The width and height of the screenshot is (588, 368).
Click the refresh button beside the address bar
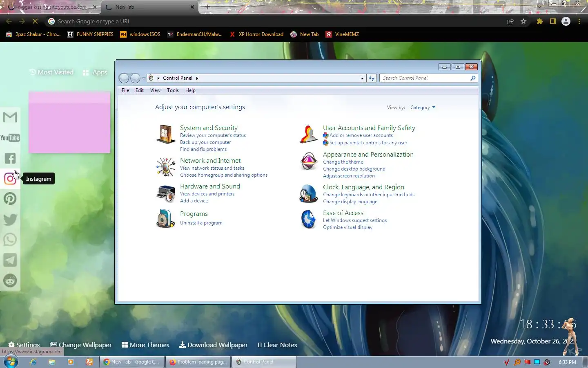372,78
